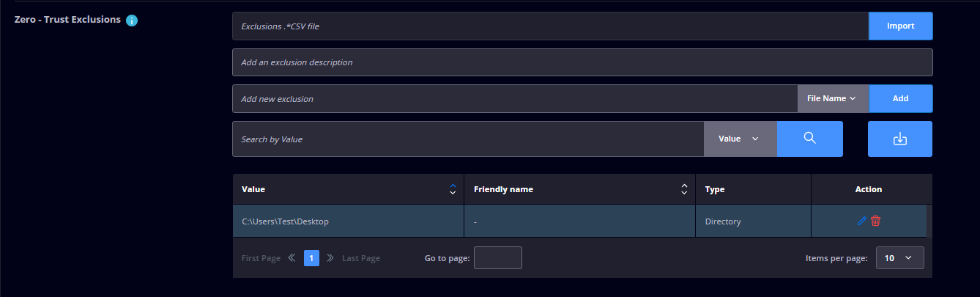Click the magnifier search button

tap(809, 139)
